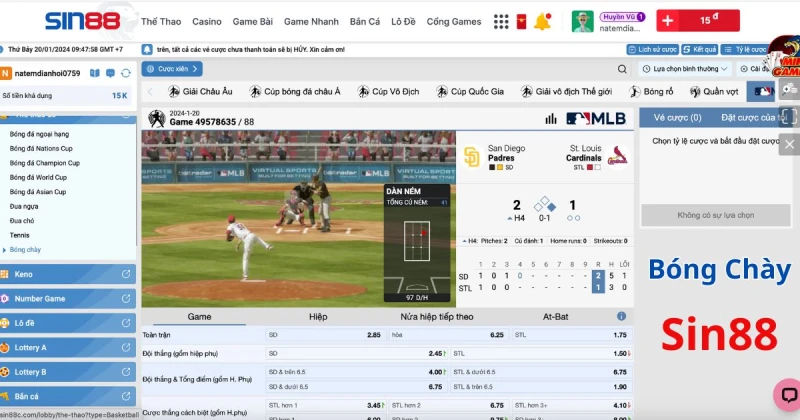The width and height of the screenshot is (800, 420).
Task: Open Casino menu
Action: pyautogui.click(x=207, y=21)
